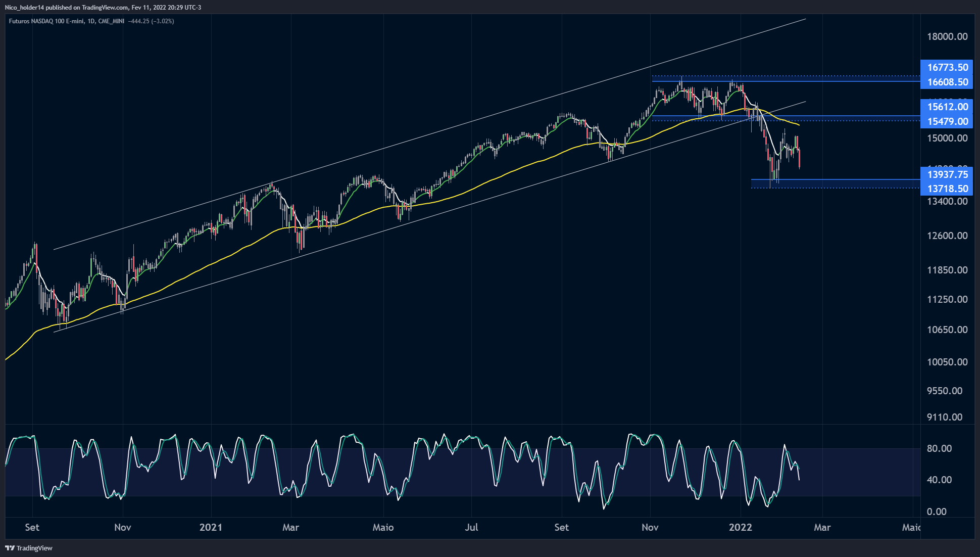
Task: Click the 15479.00 price label
Action: click(947, 121)
